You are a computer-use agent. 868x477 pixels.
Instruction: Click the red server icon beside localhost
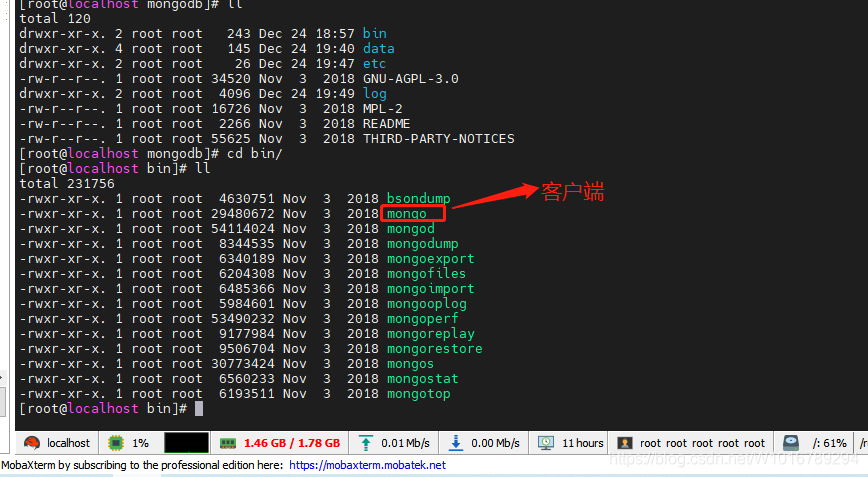click(32, 443)
